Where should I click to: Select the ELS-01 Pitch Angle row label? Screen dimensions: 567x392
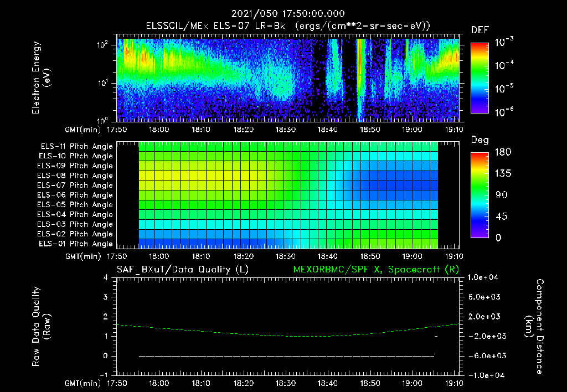[76, 244]
